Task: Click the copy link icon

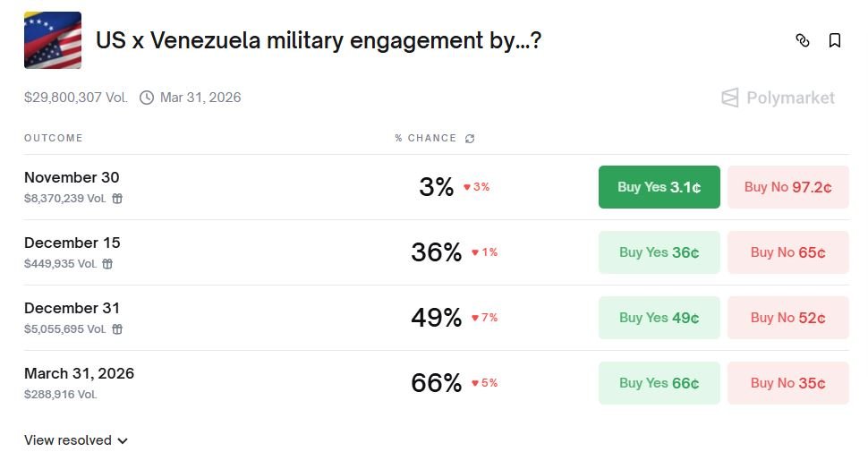Action: 803,40
